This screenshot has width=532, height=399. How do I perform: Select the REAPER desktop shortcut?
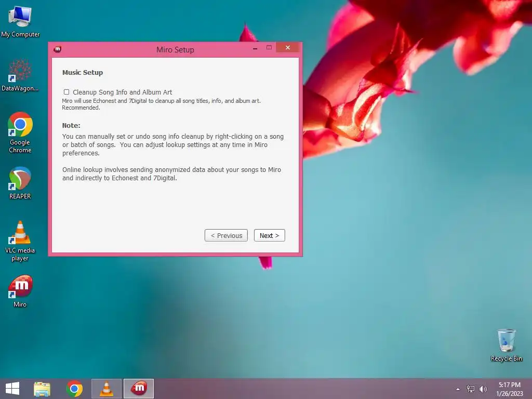20,183
